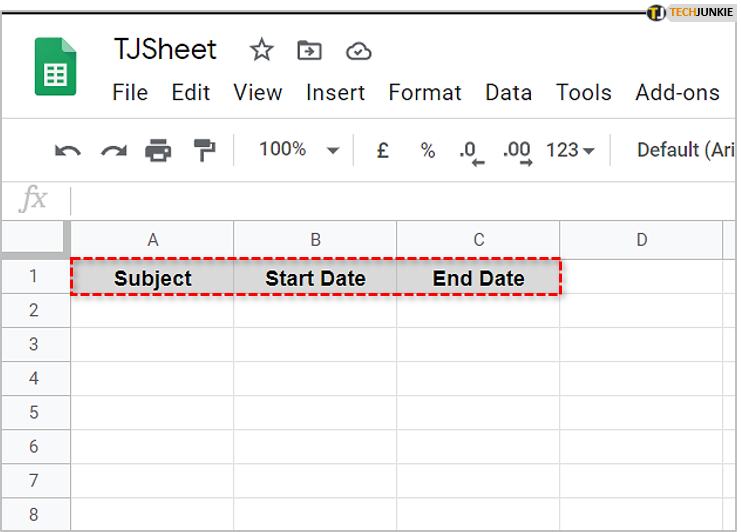Select the Start Date header cell
Screen dimensions: 741x532
[x=315, y=278]
